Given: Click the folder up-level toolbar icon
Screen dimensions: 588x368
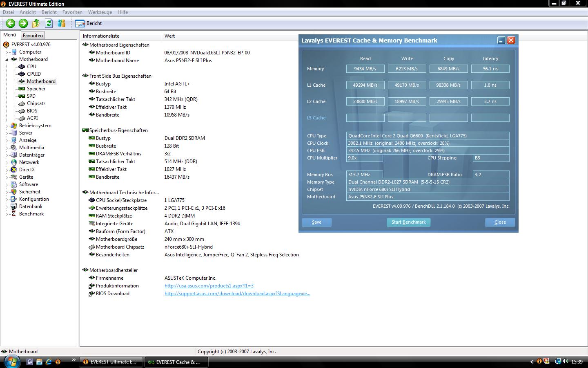Looking at the screenshot, I should [x=36, y=23].
